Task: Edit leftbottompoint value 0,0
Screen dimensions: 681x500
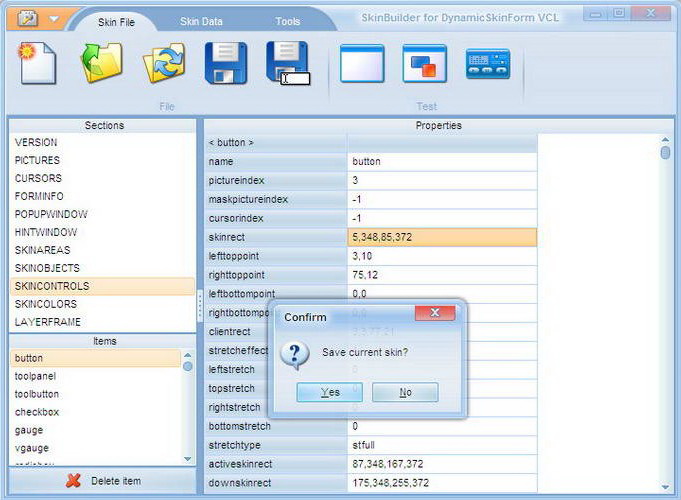Action: click(442, 294)
